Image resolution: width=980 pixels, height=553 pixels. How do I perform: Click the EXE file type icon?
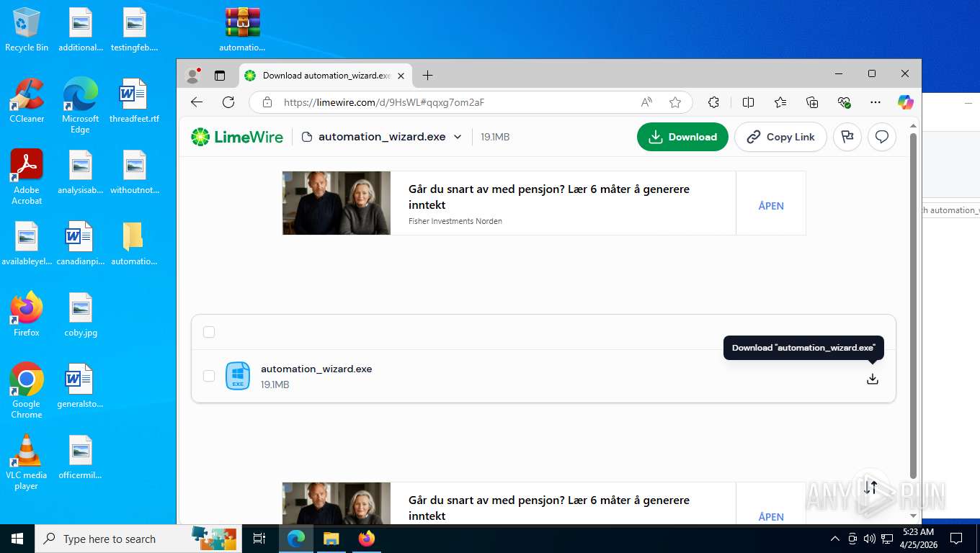pyautogui.click(x=238, y=376)
